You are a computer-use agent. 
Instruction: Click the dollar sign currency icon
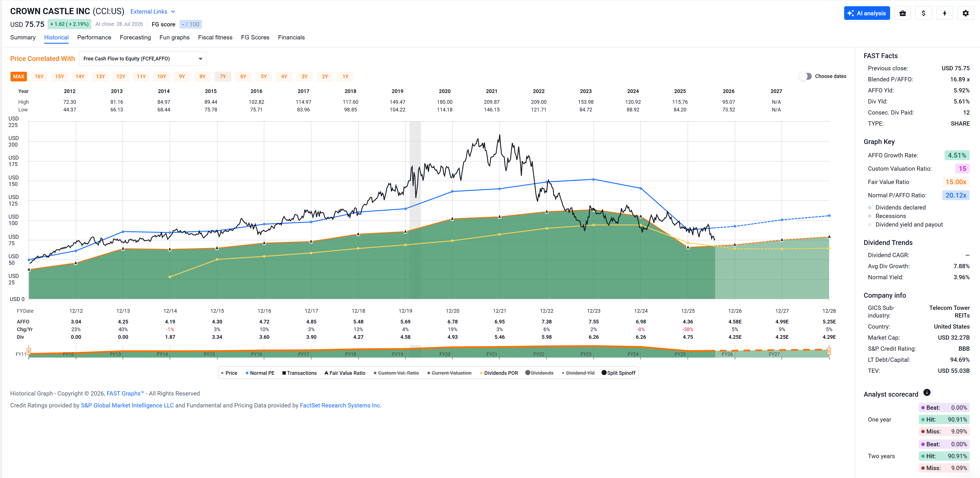[923, 13]
